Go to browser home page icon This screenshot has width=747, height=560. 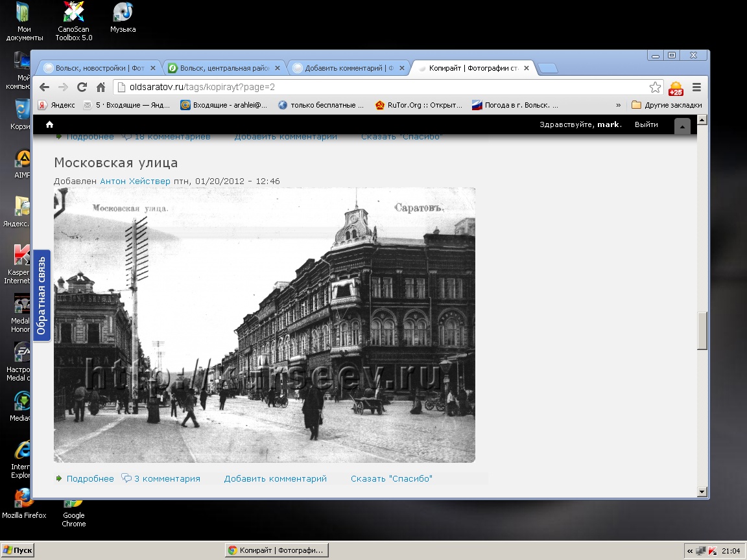[x=101, y=87]
